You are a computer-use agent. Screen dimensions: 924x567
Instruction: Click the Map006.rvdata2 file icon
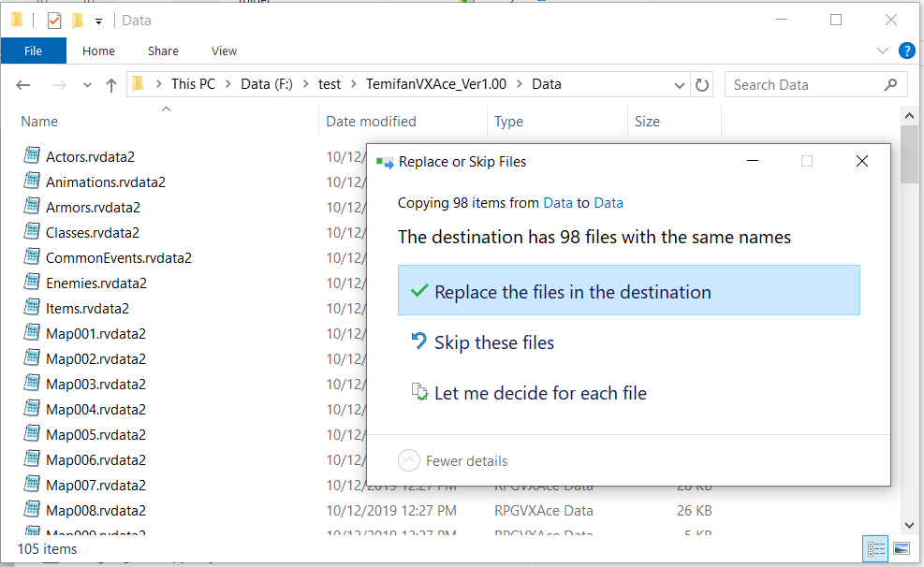point(32,459)
